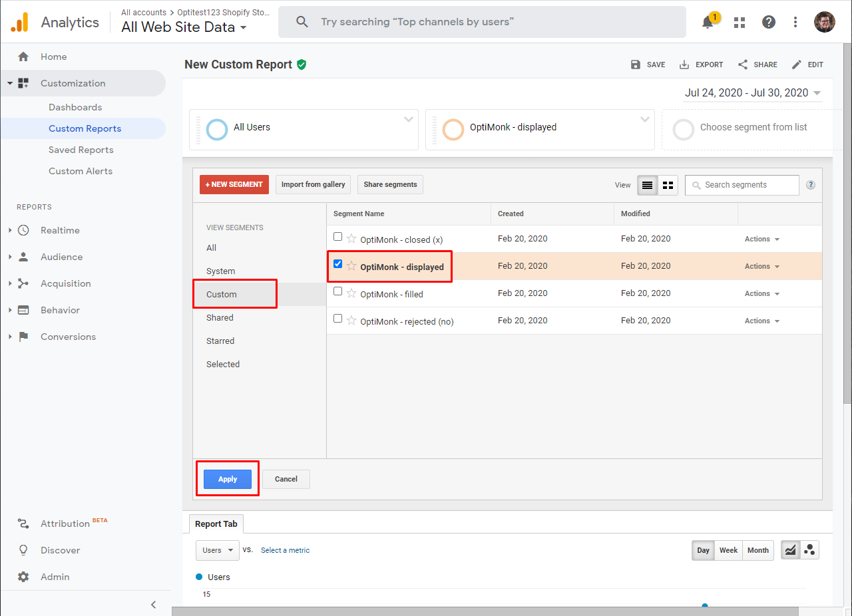Check the OptiMonk - filled checkbox
852x616 pixels.
[x=338, y=291]
